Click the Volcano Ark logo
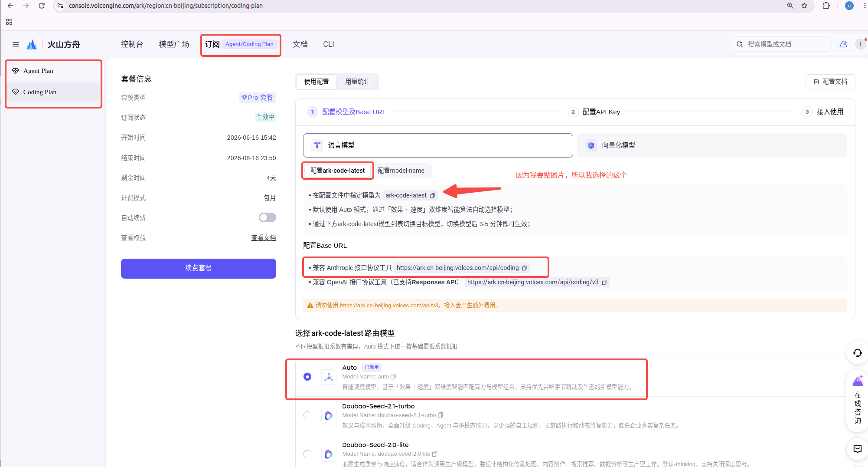Viewport: 868px width, 467px height. click(x=32, y=44)
